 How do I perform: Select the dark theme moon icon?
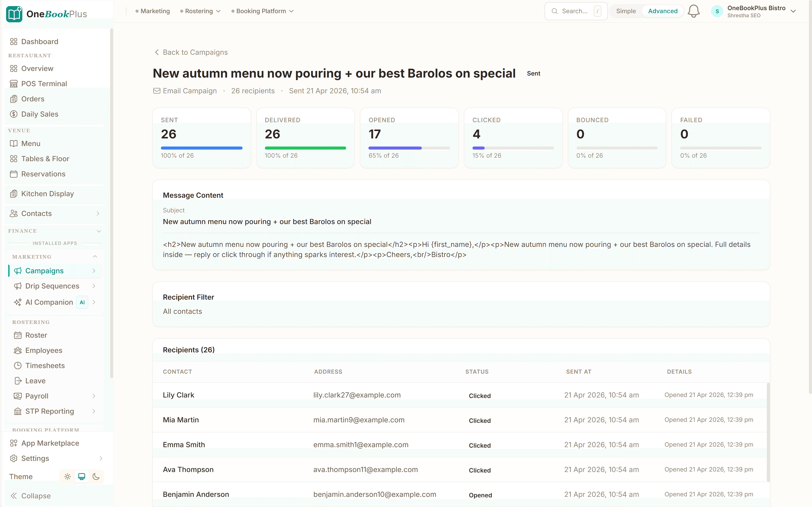tap(96, 477)
